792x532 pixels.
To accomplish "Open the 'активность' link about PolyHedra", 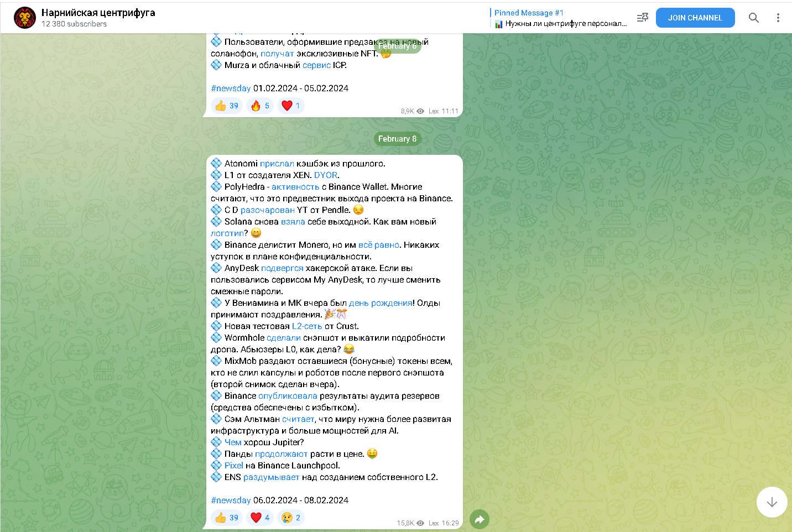I will point(295,187).
